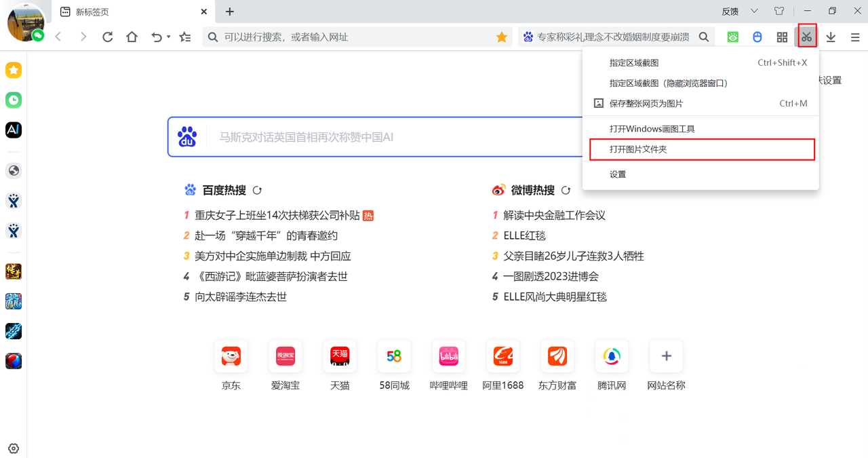This screenshot has height=458, width=868.
Task: Open the app grid panel icon
Action: coord(782,37)
